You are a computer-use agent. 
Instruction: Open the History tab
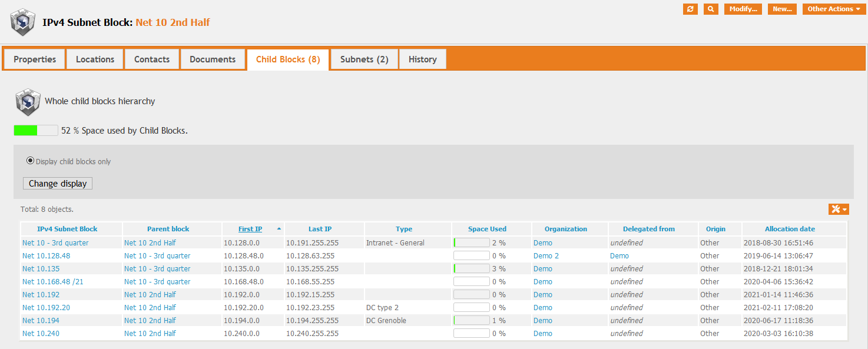click(422, 59)
